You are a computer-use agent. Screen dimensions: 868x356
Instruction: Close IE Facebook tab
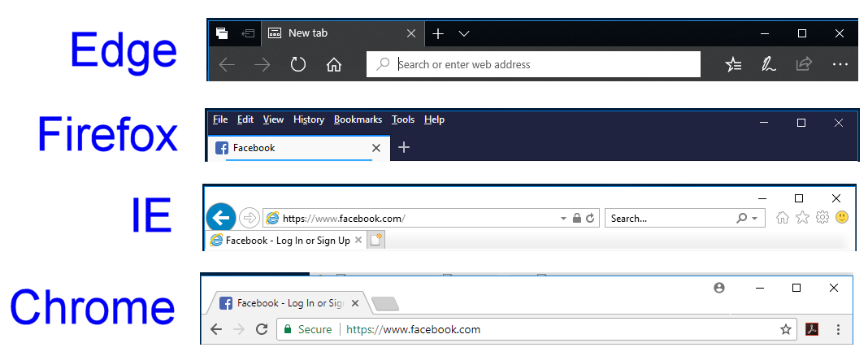(358, 241)
